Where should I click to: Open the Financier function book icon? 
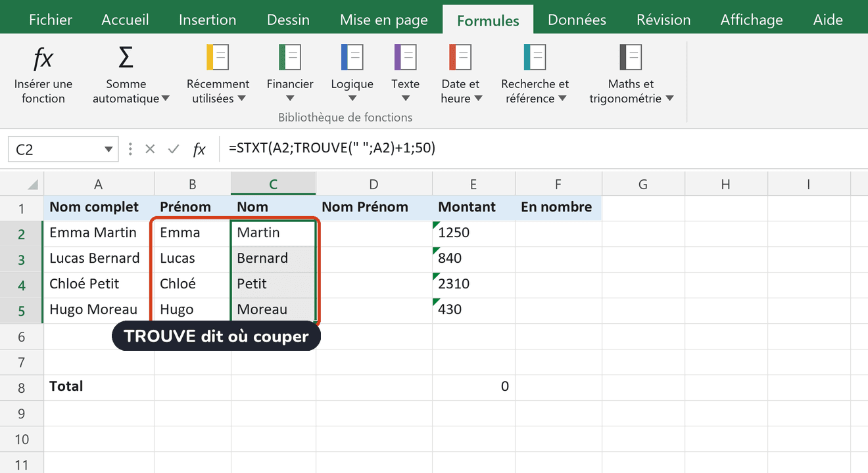tap(290, 57)
